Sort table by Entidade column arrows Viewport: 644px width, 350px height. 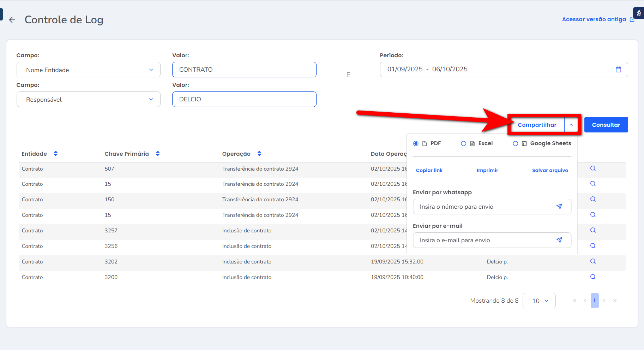(56, 154)
